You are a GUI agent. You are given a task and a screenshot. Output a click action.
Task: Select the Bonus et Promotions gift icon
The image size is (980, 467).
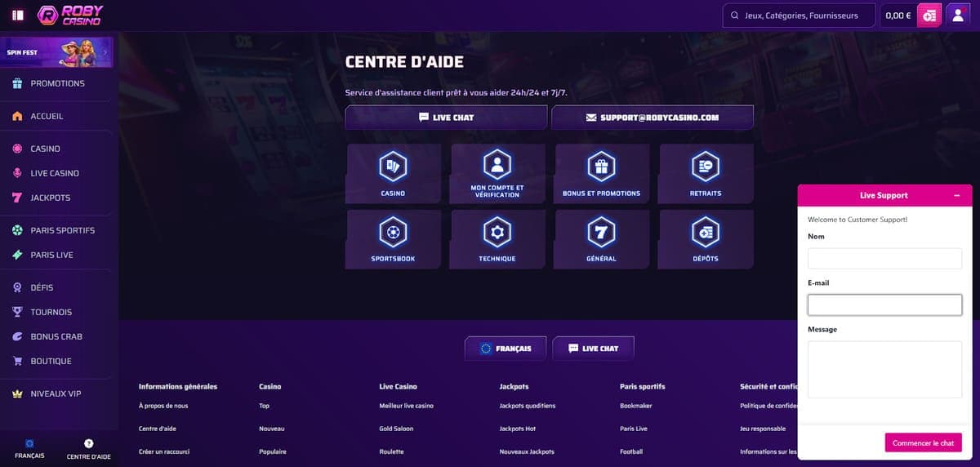[x=601, y=167]
